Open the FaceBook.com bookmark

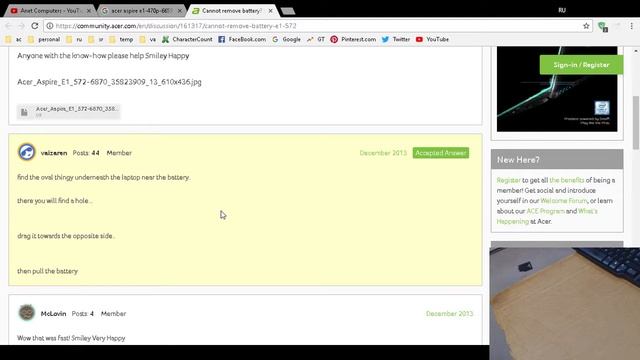tap(242, 39)
